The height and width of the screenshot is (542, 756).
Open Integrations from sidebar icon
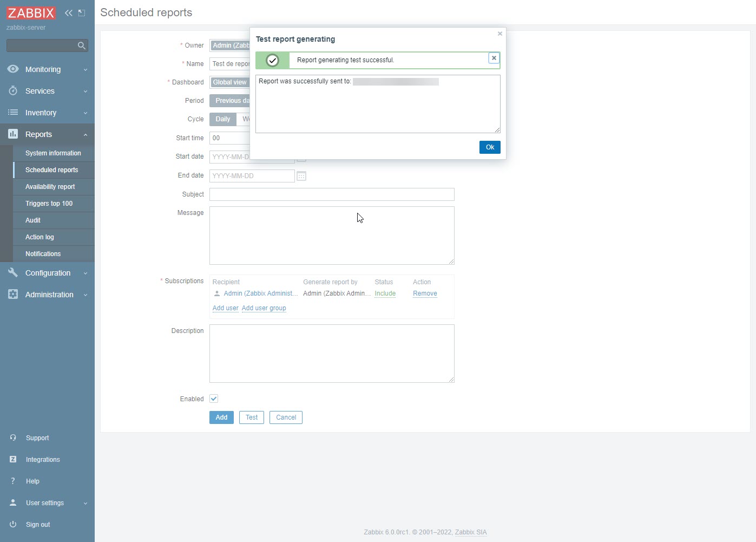point(13,459)
